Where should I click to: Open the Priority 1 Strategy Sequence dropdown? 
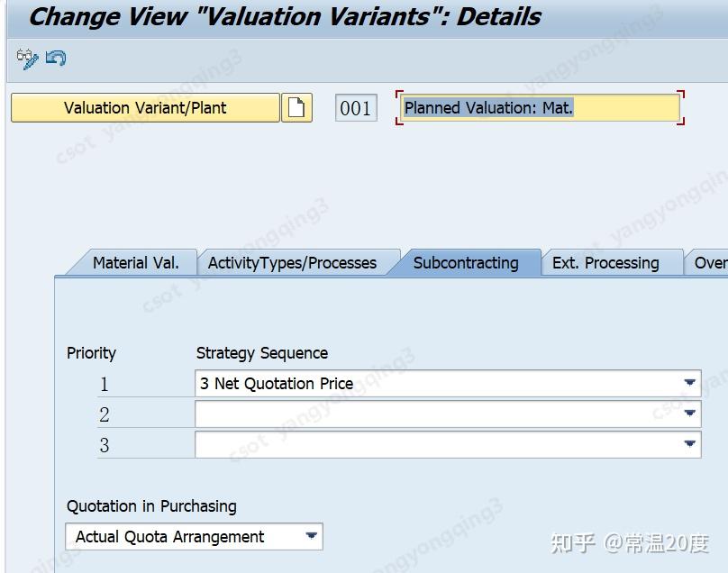click(x=688, y=382)
